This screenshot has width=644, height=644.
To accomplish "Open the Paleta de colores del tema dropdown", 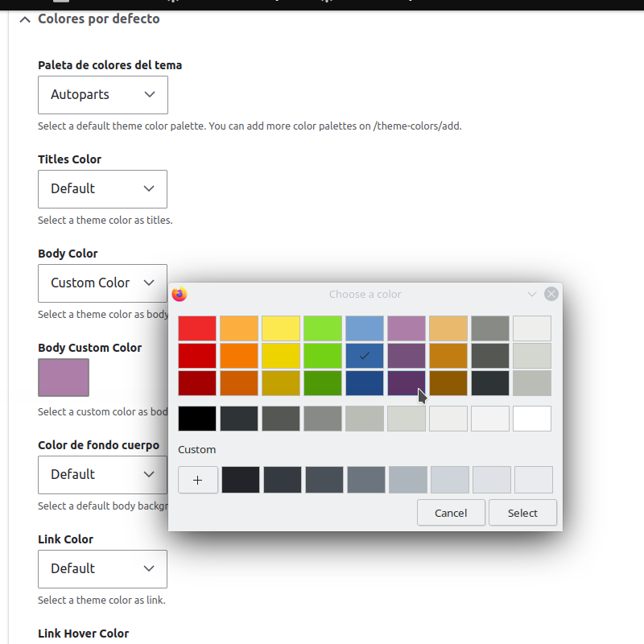I will [x=103, y=95].
